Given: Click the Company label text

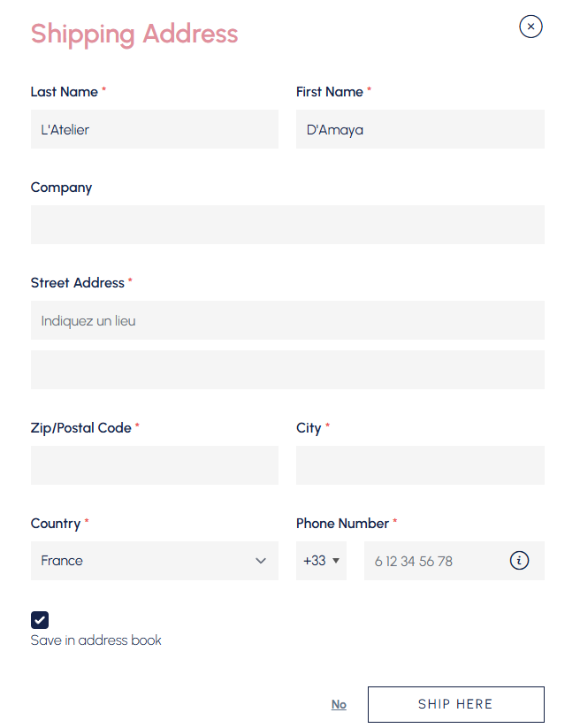Looking at the screenshot, I should pos(61,188).
